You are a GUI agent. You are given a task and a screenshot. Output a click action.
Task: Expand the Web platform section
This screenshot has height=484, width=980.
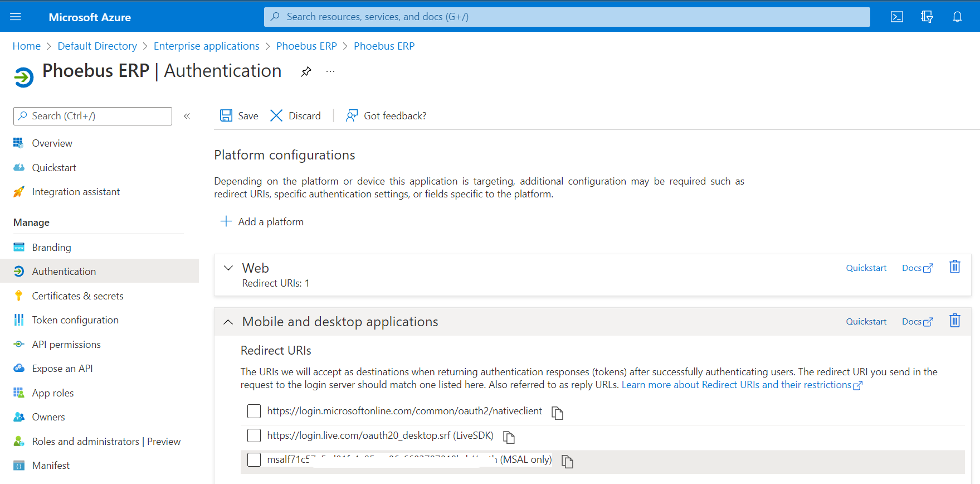point(228,268)
